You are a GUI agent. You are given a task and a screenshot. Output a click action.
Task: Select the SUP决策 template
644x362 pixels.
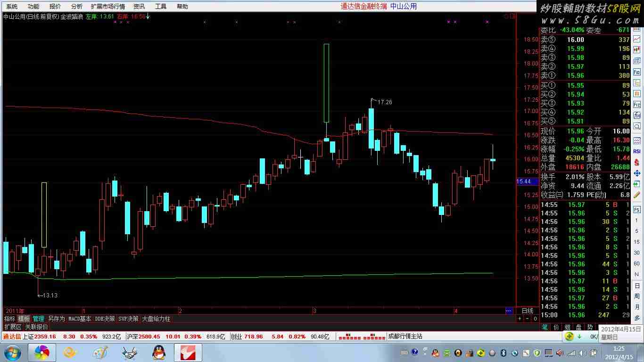pos(128,319)
